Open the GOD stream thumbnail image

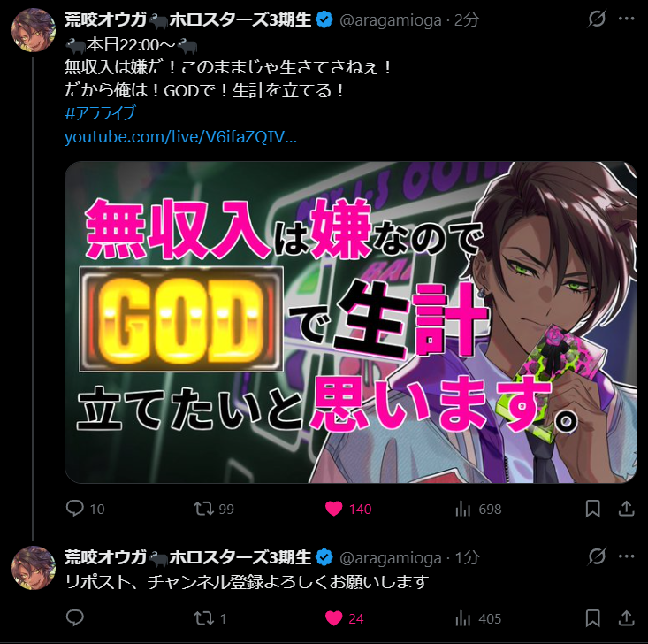(350, 322)
